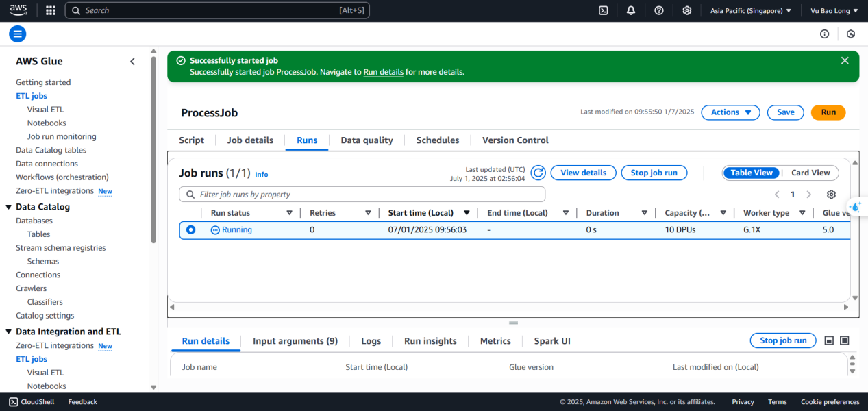The image size is (868, 411).
Task: Collapse the AWS Glue side panel
Action: point(133,62)
